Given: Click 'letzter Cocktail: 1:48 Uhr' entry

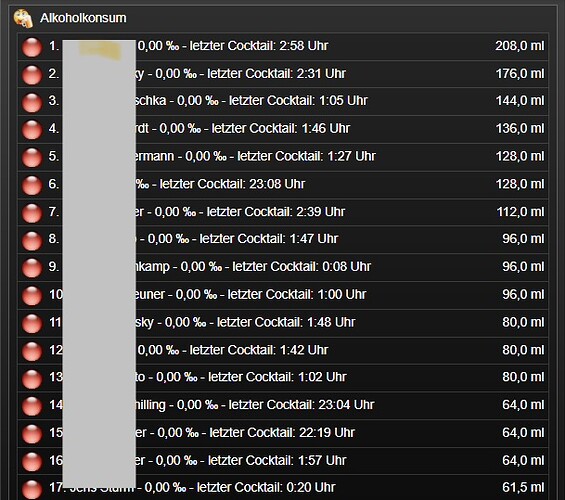Looking at the screenshot, I should pos(286,322).
